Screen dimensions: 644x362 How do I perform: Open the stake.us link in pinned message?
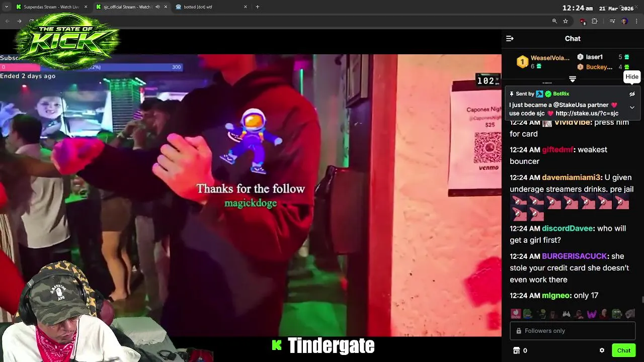[587, 113]
